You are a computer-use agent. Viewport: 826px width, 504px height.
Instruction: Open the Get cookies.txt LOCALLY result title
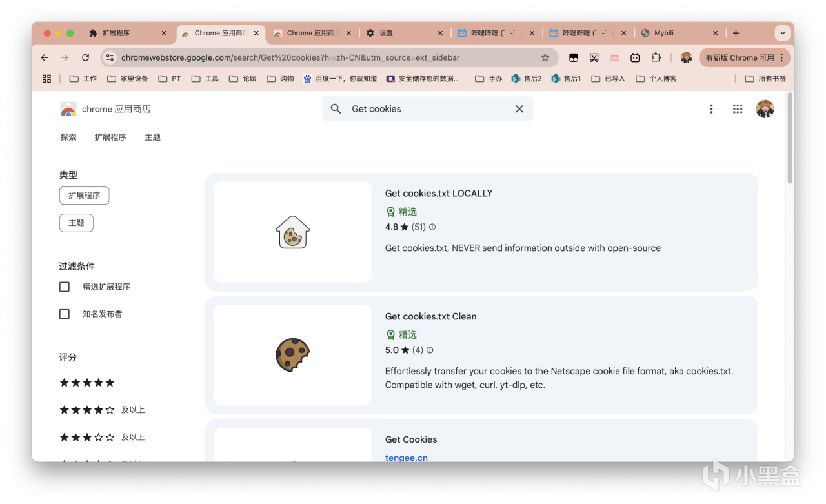click(439, 194)
